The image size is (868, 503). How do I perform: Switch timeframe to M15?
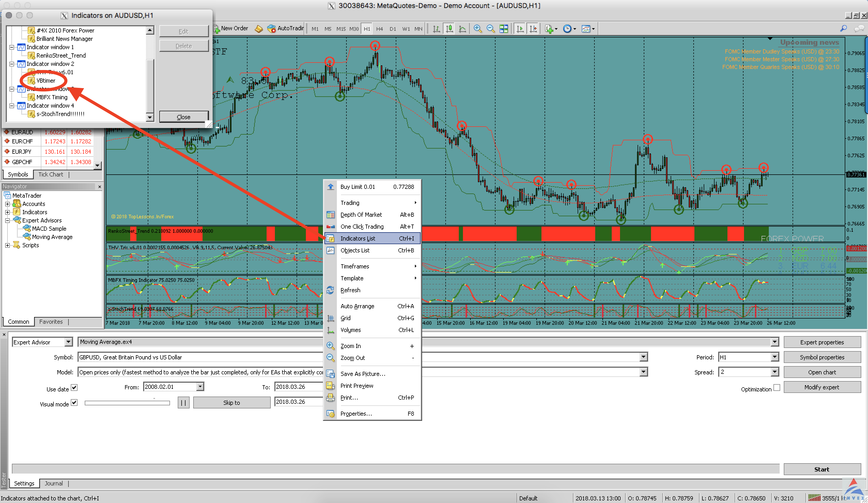[341, 29]
